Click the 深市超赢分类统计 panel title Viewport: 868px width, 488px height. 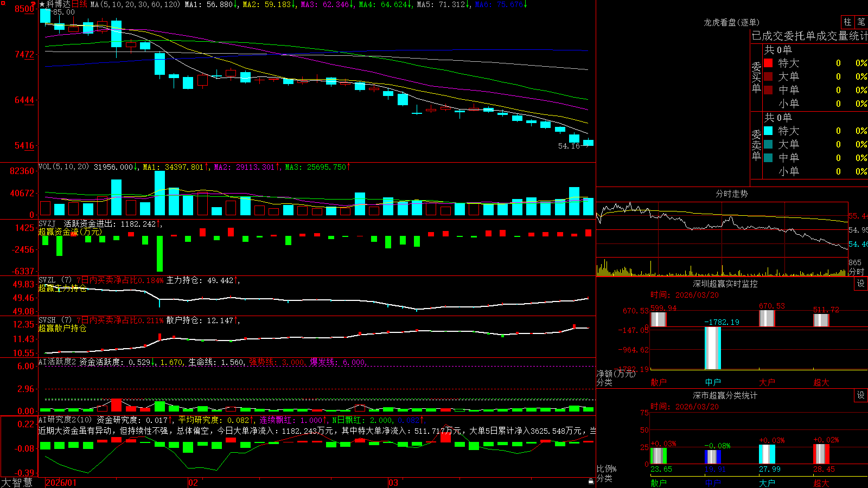click(725, 395)
